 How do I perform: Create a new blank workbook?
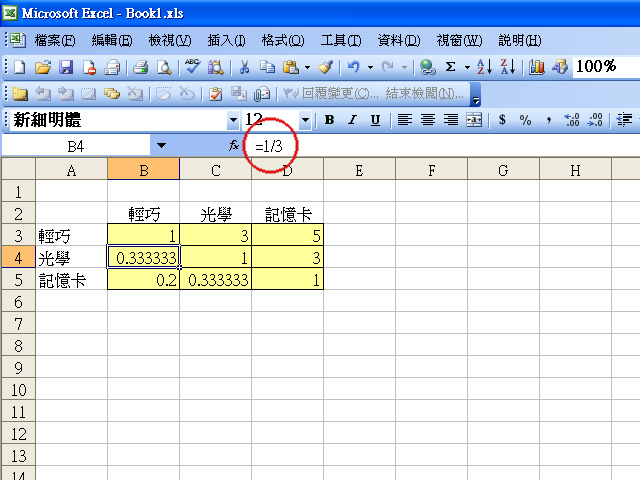[x=20, y=67]
